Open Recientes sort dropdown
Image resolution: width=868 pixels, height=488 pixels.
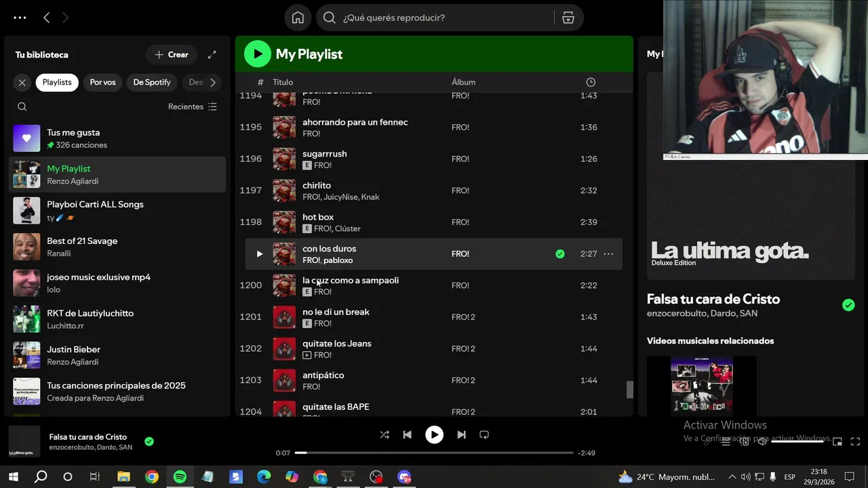click(193, 106)
